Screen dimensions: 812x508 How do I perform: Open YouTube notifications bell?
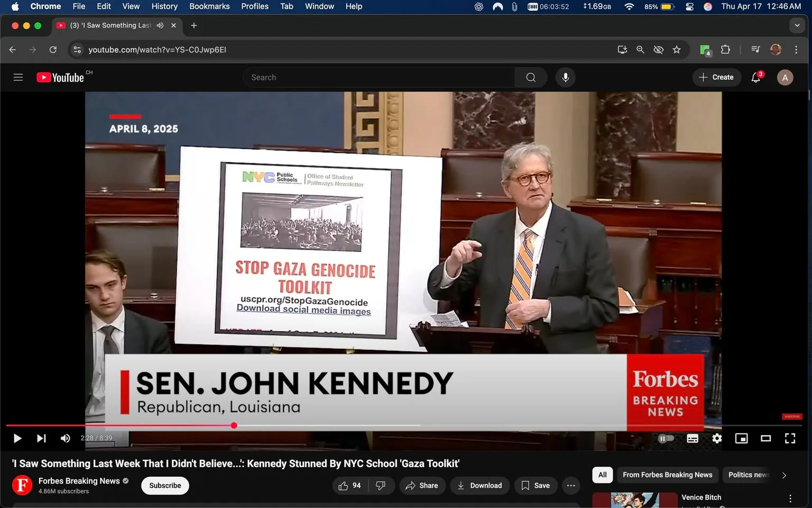[x=755, y=77]
